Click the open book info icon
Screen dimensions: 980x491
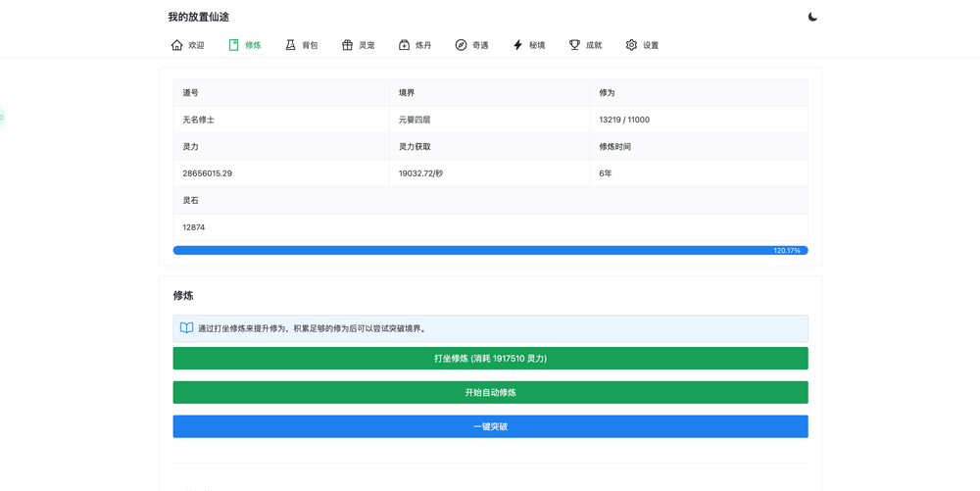point(186,328)
